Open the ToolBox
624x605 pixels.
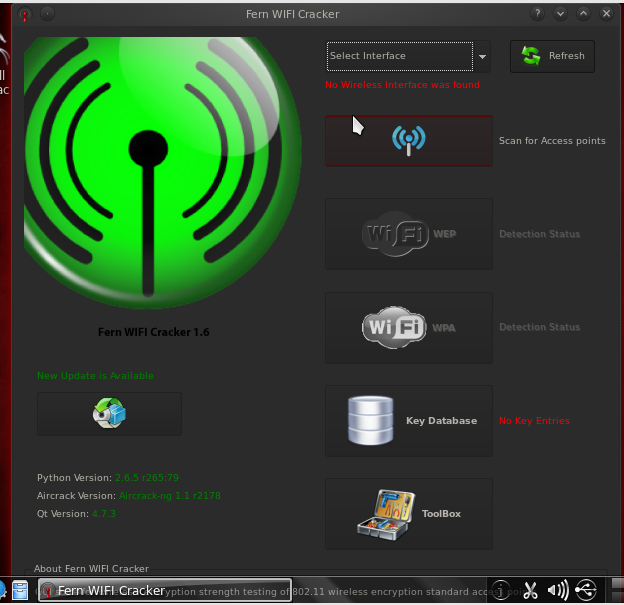tap(409, 514)
